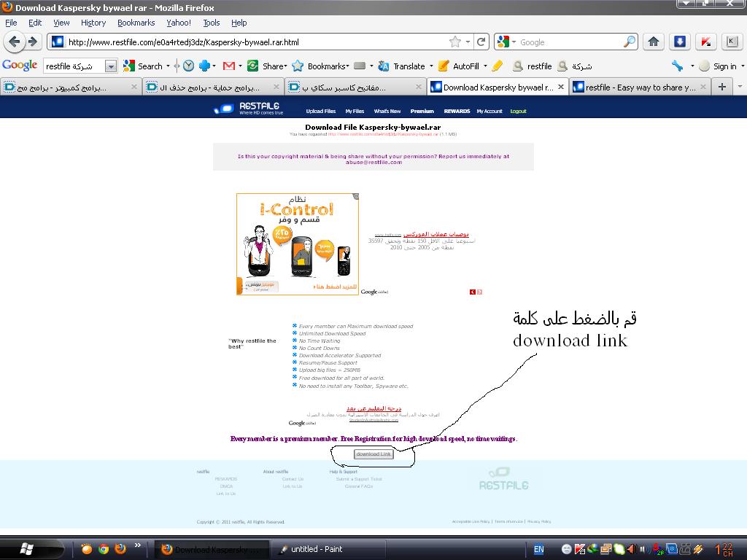This screenshot has height=560, width=747.
Task: Go back with the Firefox back arrow
Action: tap(15, 42)
